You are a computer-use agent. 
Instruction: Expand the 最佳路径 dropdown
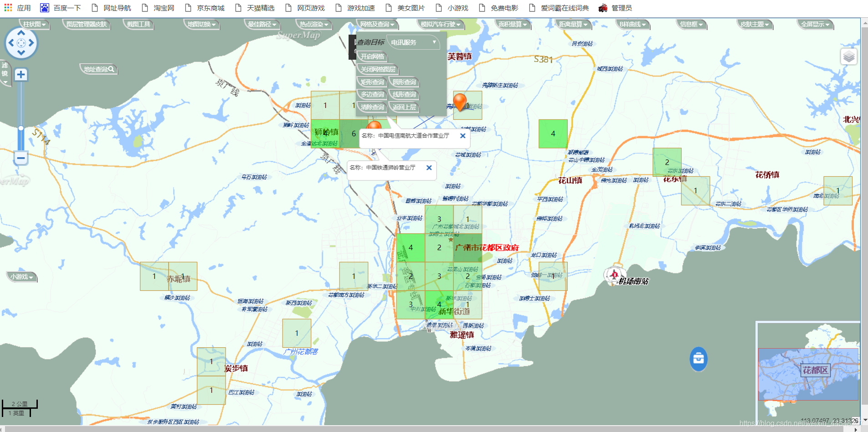point(262,24)
